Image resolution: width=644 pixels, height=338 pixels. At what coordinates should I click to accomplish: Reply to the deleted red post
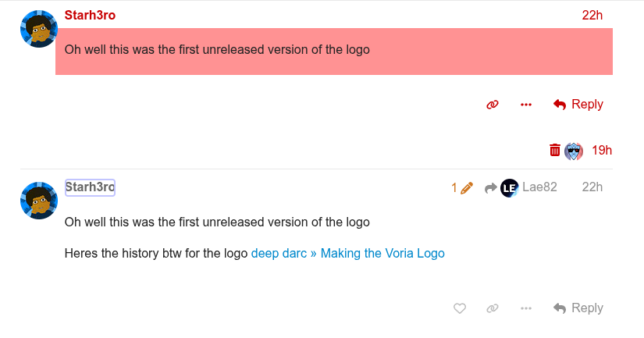coord(578,105)
